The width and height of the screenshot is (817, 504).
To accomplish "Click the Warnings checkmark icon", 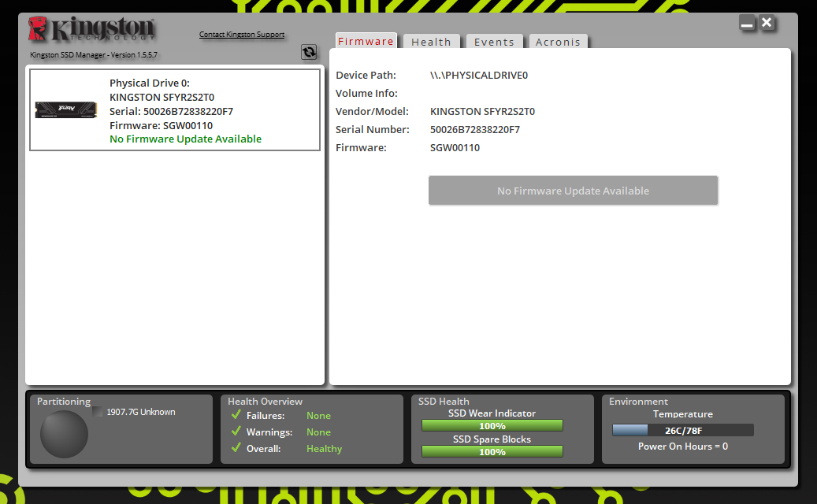I will coord(236,431).
